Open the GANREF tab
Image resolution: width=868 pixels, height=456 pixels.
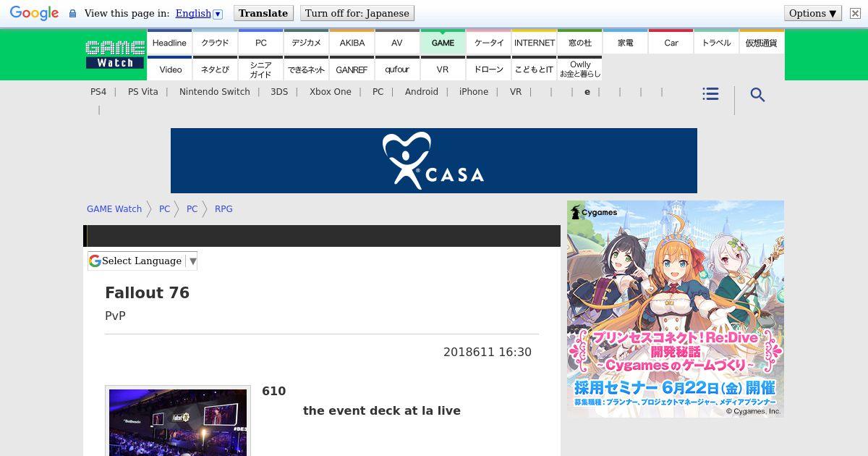coord(352,69)
